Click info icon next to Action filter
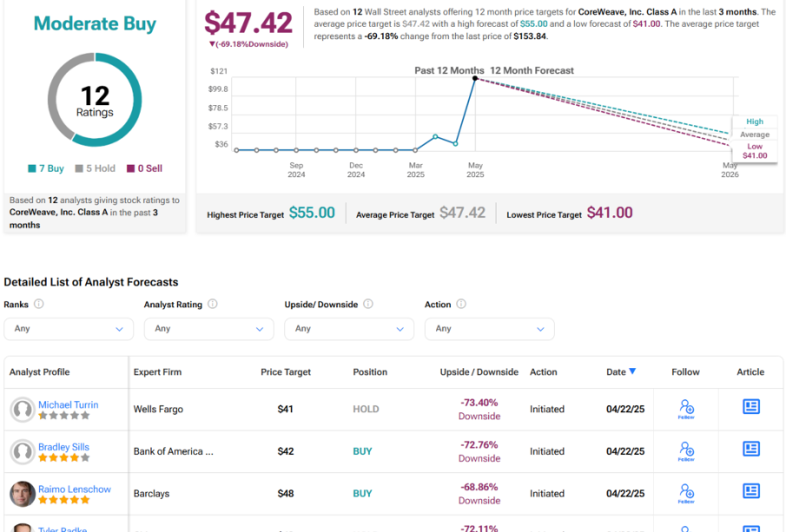 461,305
